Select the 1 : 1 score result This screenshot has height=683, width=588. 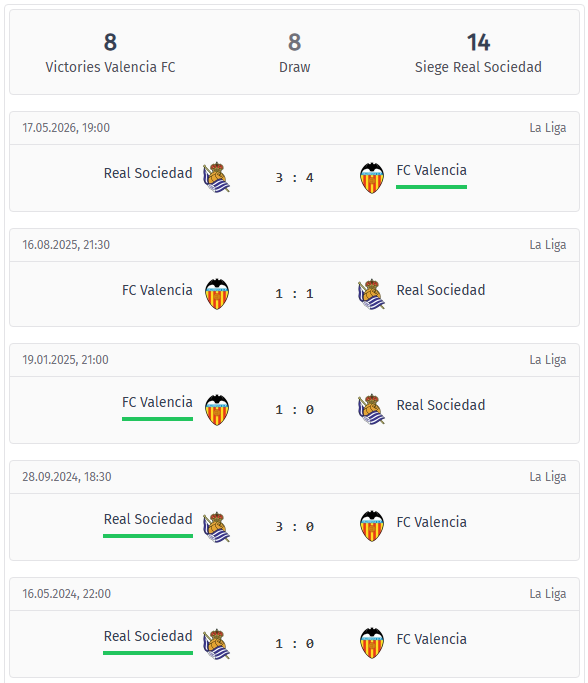pyautogui.click(x=294, y=294)
